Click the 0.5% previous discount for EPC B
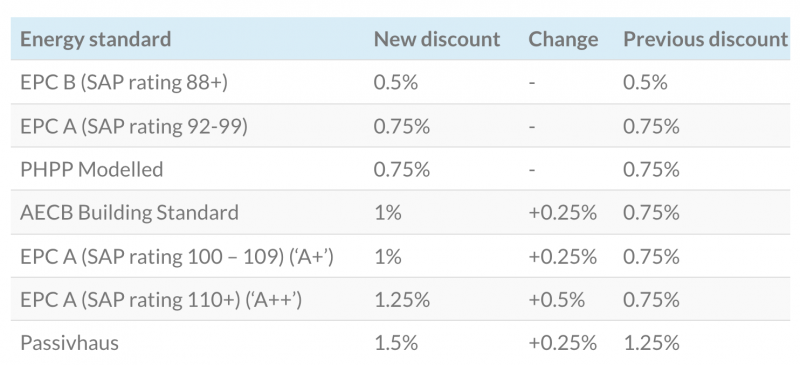800x365 pixels. coord(645,83)
